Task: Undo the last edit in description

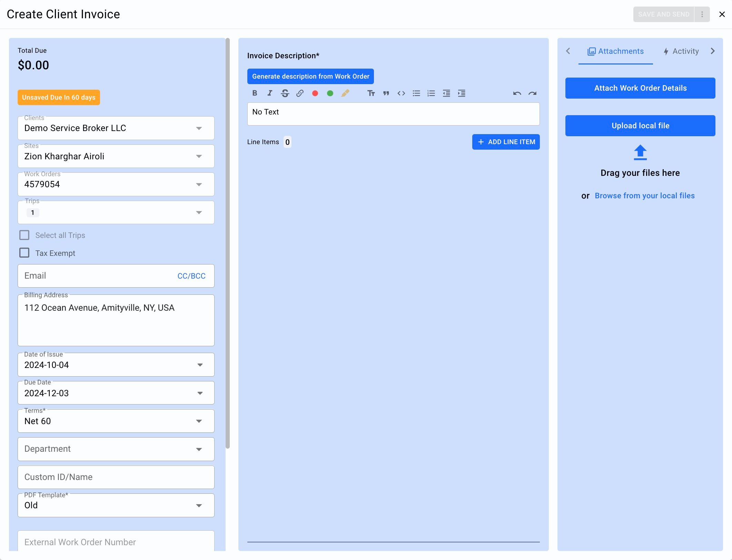Action: tap(517, 93)
